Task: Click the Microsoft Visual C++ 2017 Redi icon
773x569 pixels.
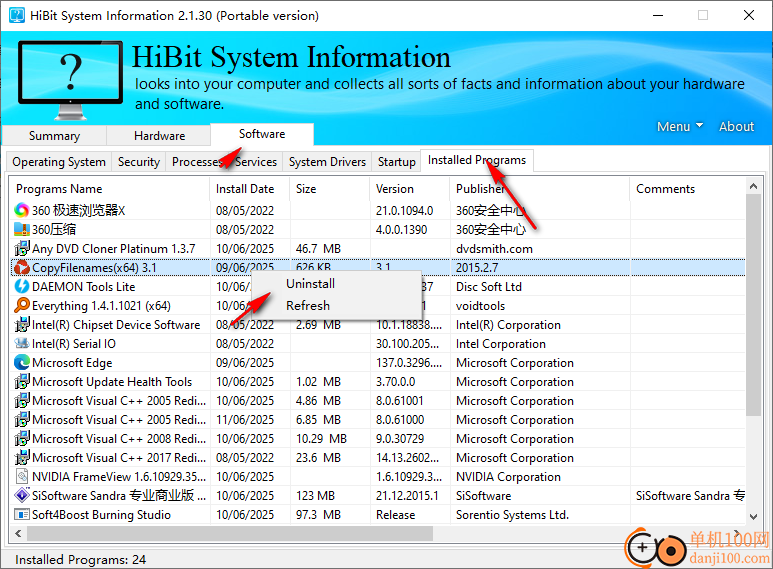Action: point(22,458)
